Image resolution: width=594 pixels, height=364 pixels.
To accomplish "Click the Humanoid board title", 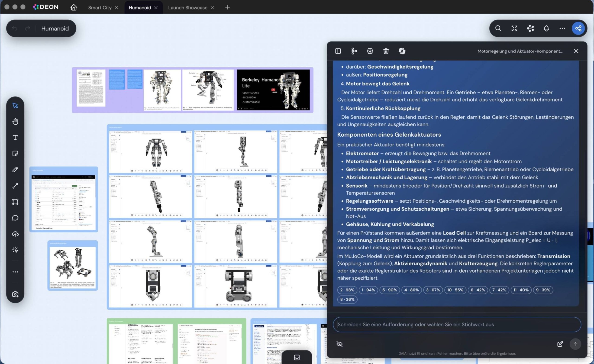I will coord(55,29).
